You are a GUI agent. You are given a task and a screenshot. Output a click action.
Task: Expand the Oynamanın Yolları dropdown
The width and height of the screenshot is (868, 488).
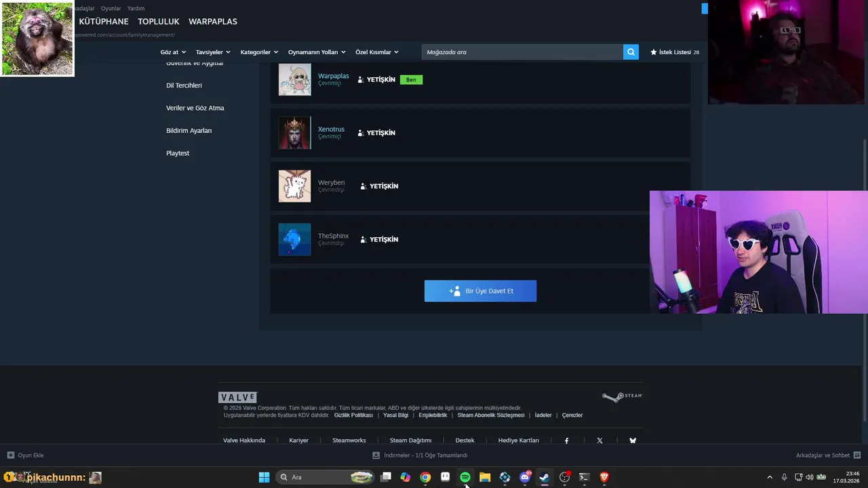pos(317,52)
